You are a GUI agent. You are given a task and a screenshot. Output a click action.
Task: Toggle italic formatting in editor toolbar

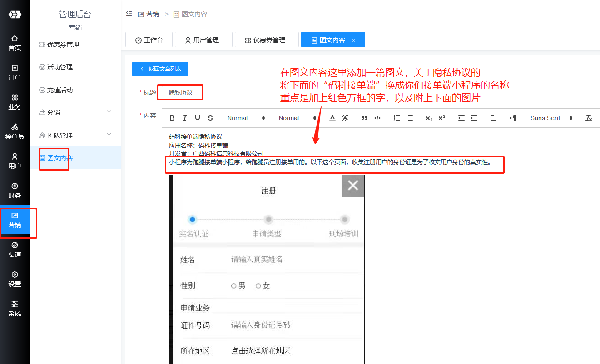pyautogui.click(x=185, y=118)
